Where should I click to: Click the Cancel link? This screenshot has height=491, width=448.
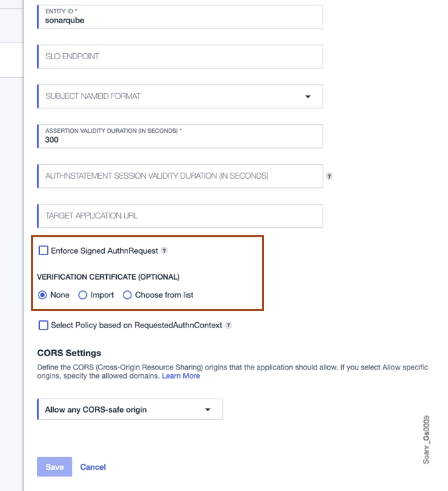[93, 467]
